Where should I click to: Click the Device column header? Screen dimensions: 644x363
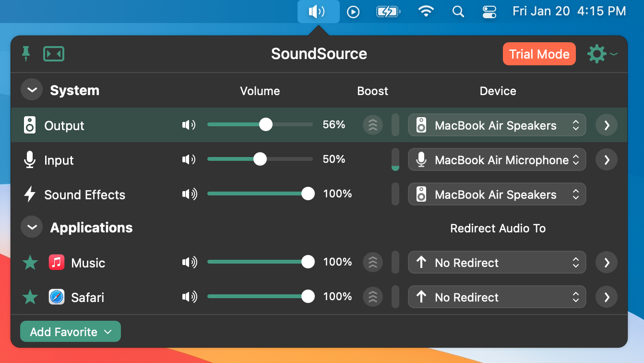click(x=498, y=91)
